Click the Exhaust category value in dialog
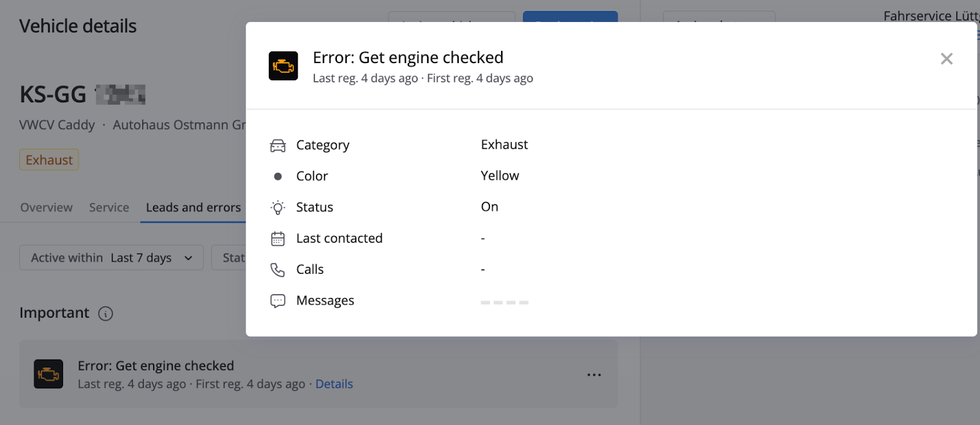This screenshot has width=980, height=425. (504, 145)
